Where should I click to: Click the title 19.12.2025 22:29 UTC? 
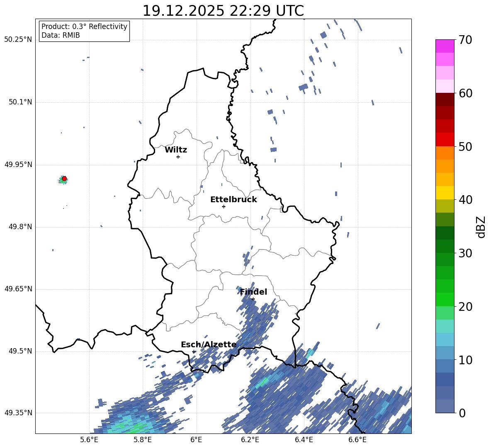coord(223,11)
